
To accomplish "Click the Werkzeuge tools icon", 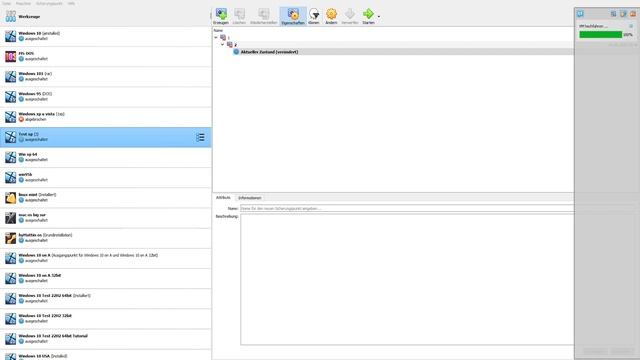I will tap(11, 17).
